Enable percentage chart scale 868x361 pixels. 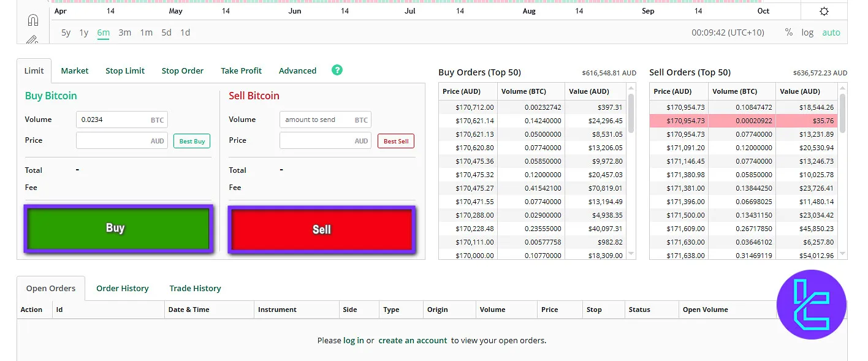click(x=788, y=32)
